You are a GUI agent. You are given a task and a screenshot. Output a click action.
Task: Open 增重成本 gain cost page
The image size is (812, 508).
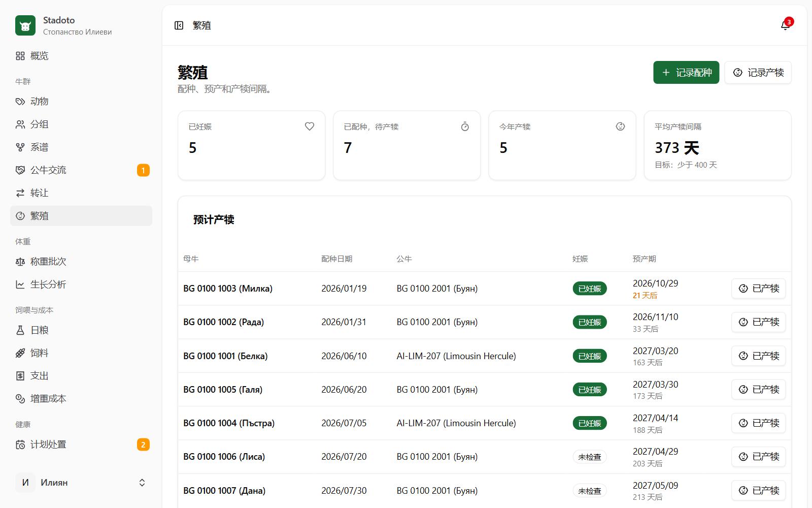81,399
